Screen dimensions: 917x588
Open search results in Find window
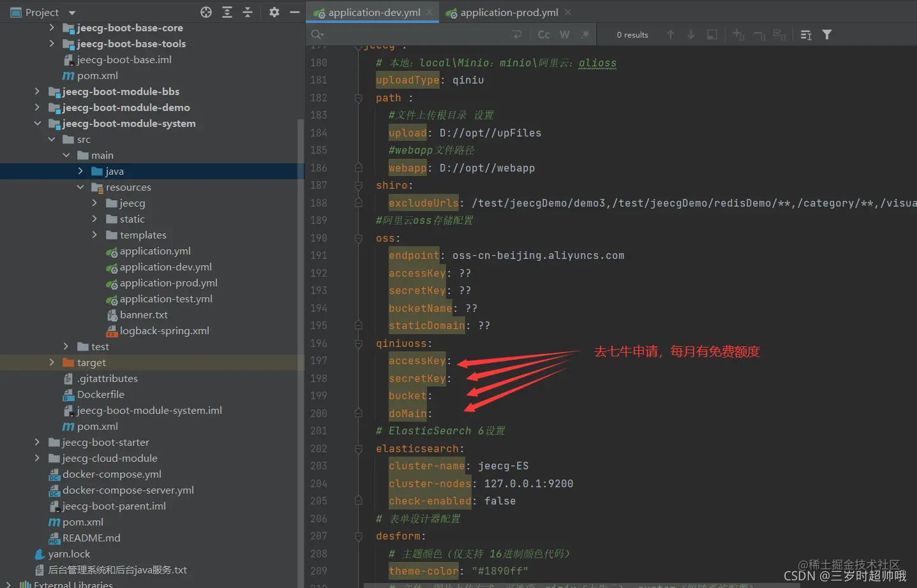click(x=712, y=34)
